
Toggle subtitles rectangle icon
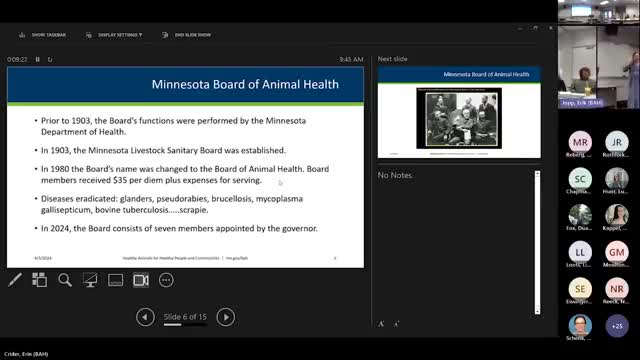(x=116, y=280)
